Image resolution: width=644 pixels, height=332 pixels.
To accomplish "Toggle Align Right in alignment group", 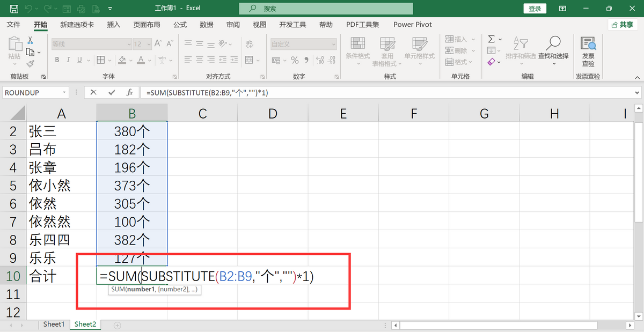I will point(212,60).
